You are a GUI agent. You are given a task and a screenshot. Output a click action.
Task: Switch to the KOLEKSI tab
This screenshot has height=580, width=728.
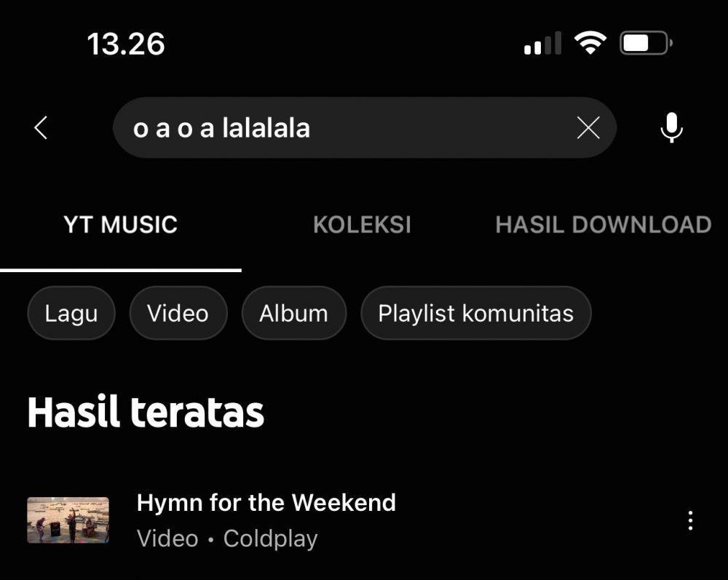pyautogui.click(x=362, y=225)
